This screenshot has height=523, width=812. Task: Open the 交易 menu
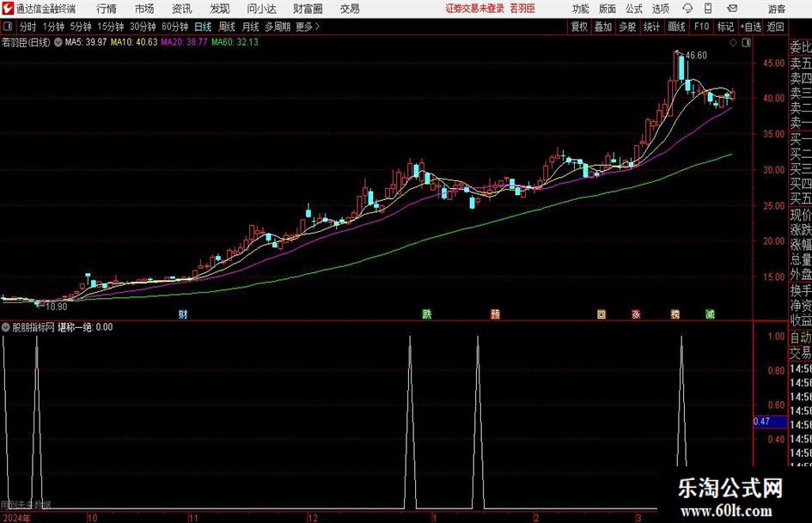point(350,9)
